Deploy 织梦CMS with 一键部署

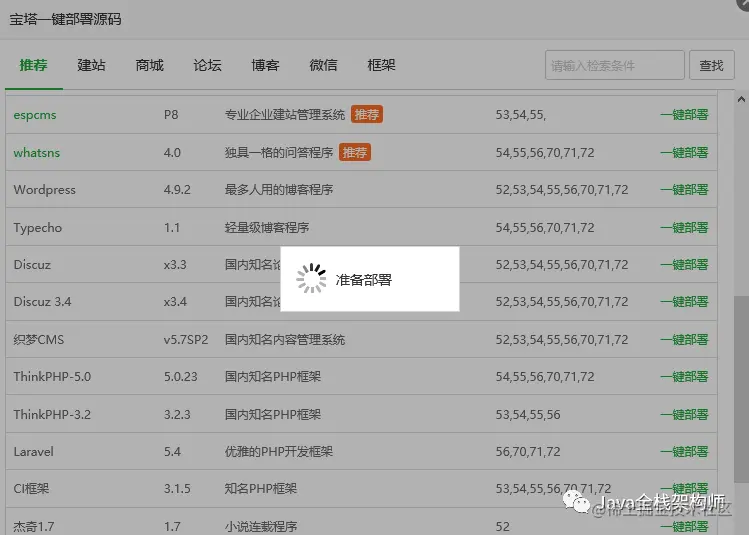click(684, 340)
